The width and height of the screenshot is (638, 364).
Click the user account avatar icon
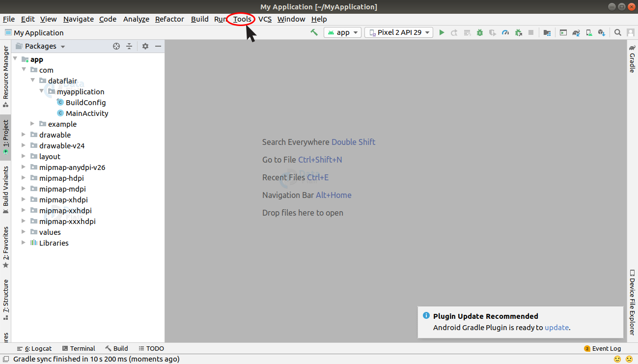point(631,32)
